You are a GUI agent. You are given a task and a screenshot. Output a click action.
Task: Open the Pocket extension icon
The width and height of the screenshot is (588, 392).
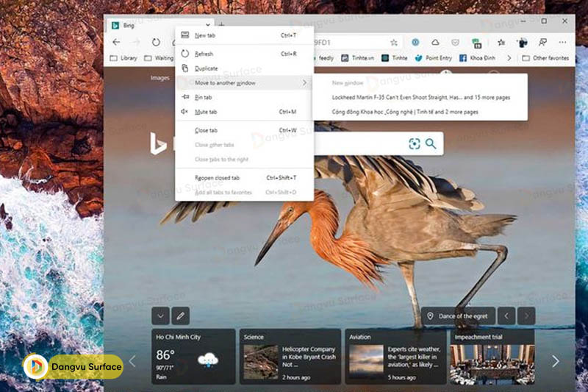point(455,43)
